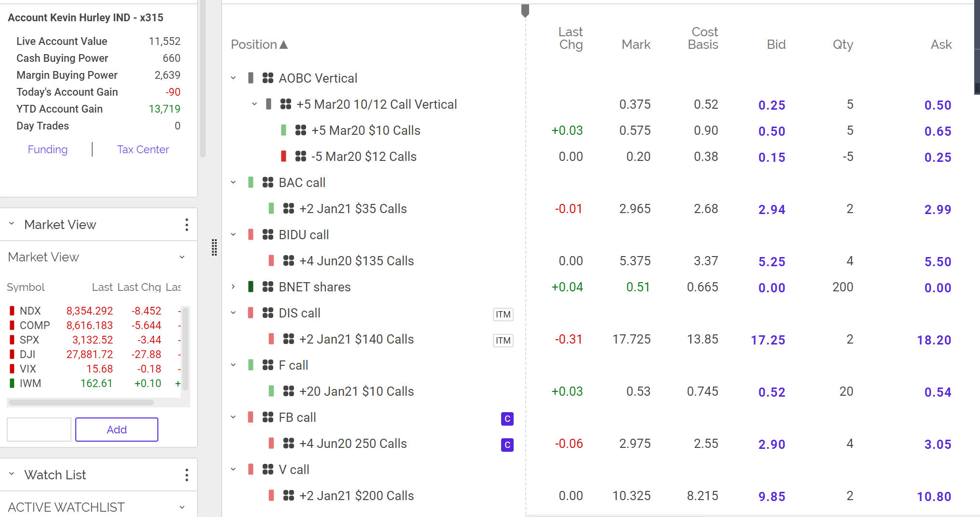Click the purple C badge on FB call
The height and width of the screenshot is (517, 980).
pos(507,418)
